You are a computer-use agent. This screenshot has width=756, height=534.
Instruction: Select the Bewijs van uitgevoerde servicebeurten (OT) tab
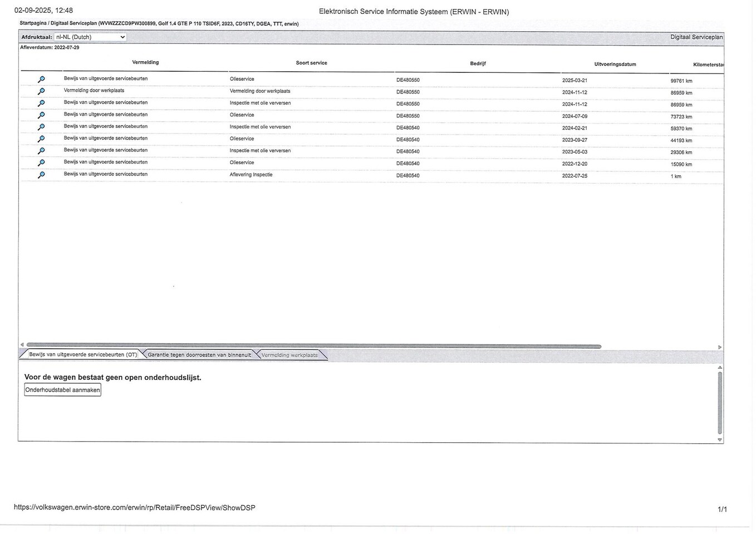point(83,354)
